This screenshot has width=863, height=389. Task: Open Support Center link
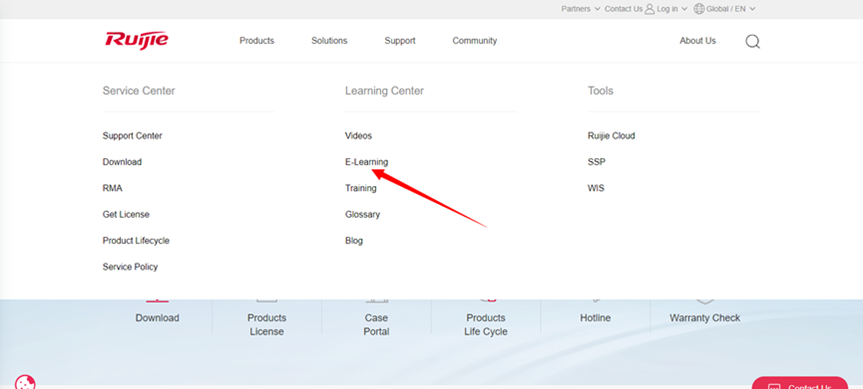click(132, 135)
